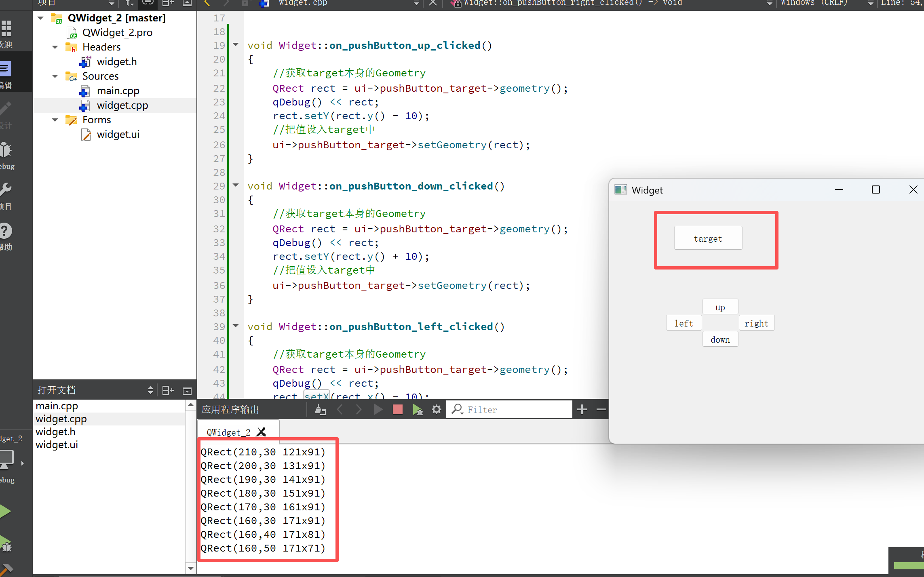Increase output font size with plus icon

pyautogui.click(x=582, y=410)
